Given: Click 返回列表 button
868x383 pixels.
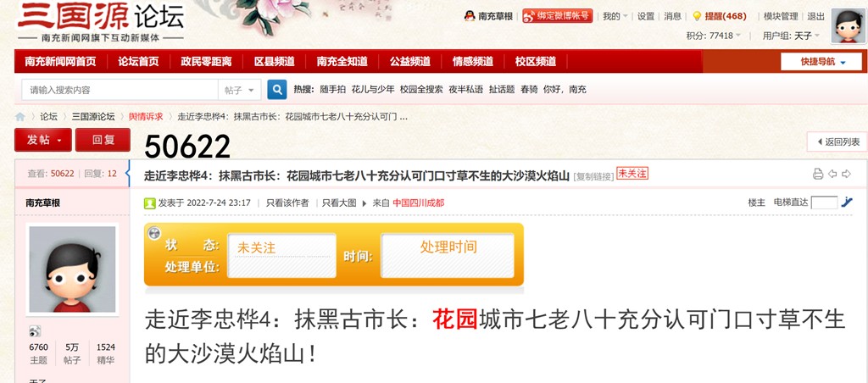Looking at the screenshot, I should pos(838,142).
